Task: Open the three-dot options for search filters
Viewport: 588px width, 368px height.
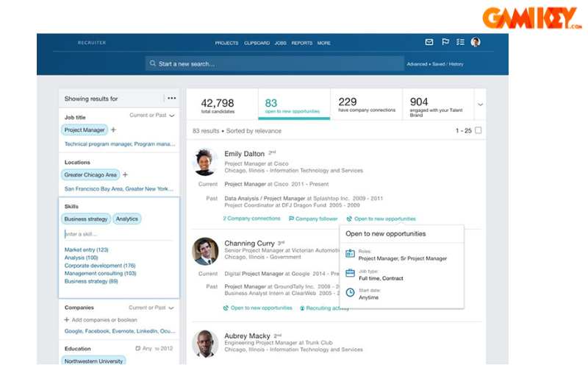Action: coord(172,98)
